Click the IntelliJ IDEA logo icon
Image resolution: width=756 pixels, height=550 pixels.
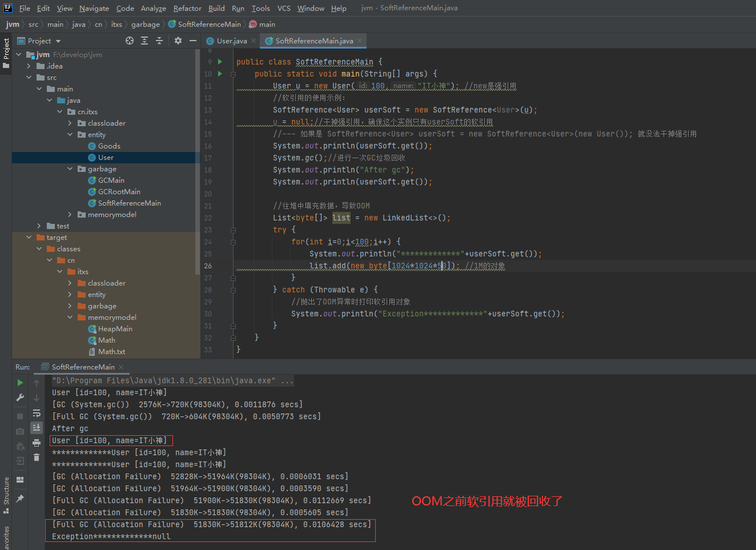pos(7,8)
